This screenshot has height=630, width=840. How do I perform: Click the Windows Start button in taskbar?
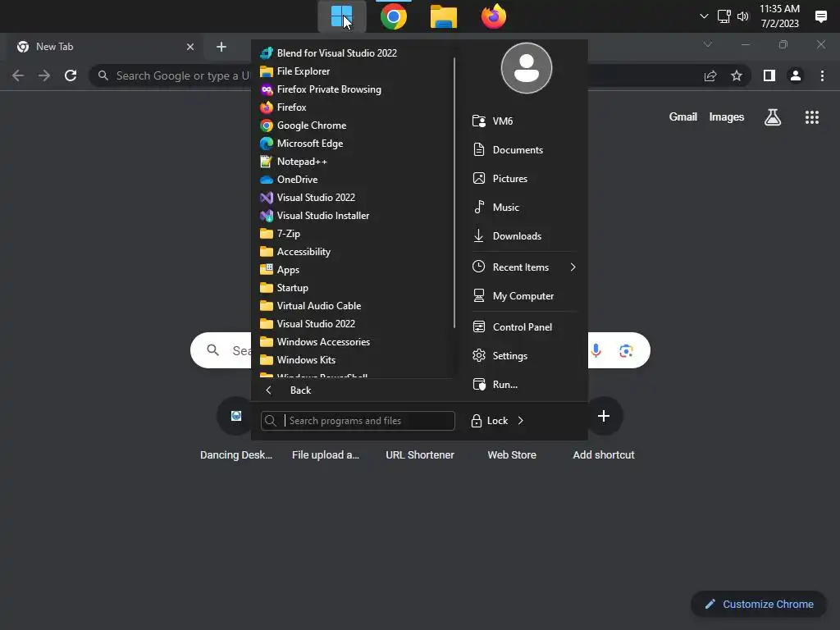(342, 16)
